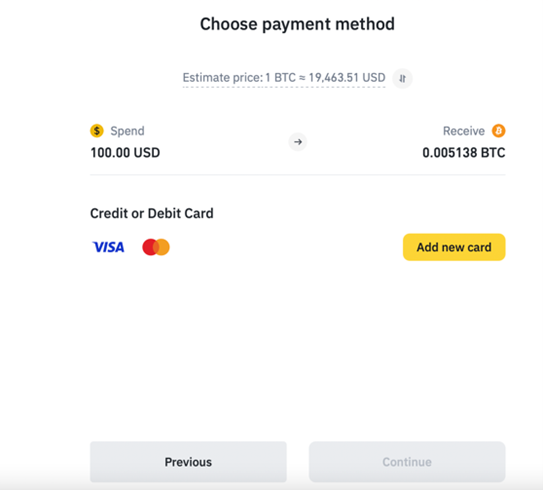This screenshot has width=543, height=490.
Task: Click the Bitcoin orange coin icon
Action: (499, 131)
